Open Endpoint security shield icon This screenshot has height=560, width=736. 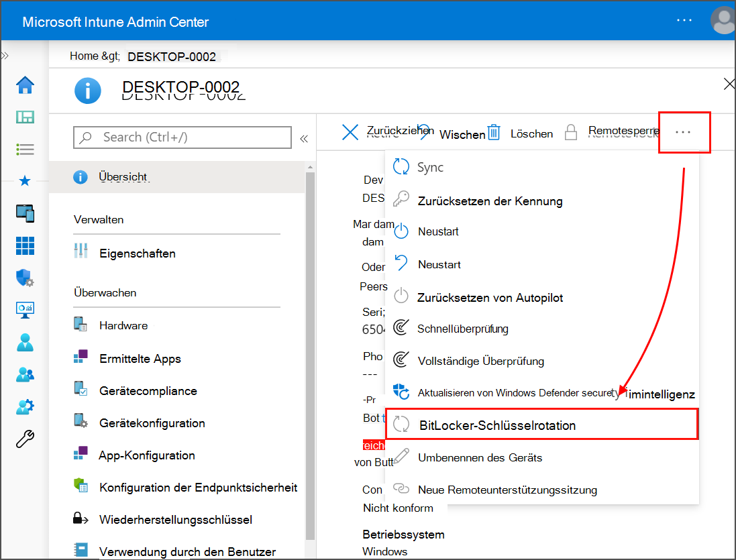25,278
